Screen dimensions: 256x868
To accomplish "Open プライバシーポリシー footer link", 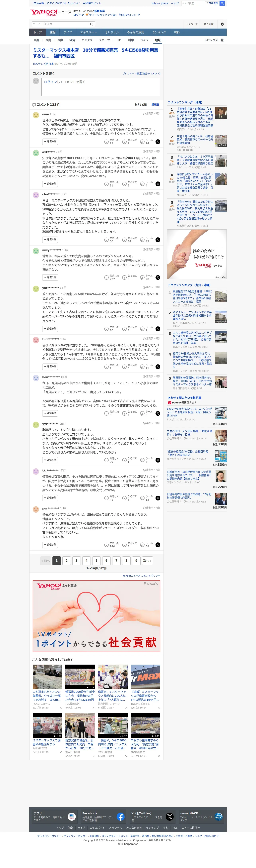I will 49,836.
